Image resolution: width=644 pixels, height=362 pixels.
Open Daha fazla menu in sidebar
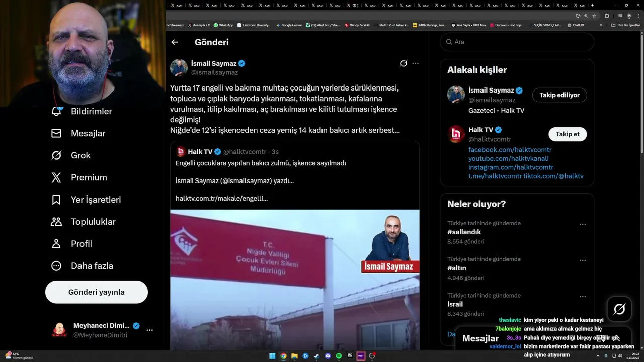coord(82,266)
